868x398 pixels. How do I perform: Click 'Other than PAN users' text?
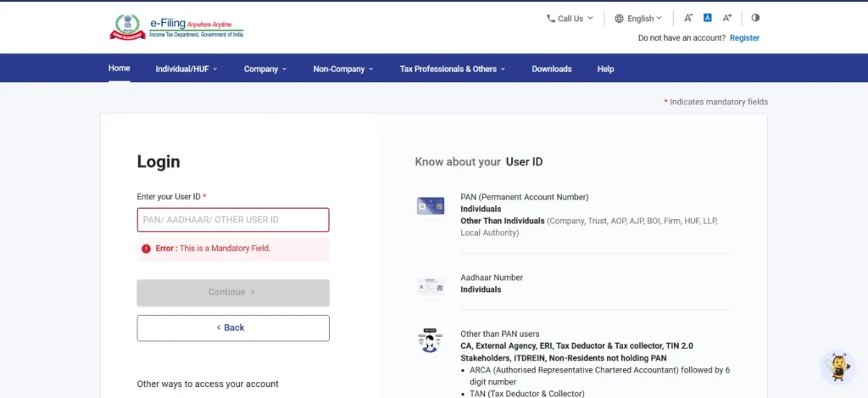(500, 334)
